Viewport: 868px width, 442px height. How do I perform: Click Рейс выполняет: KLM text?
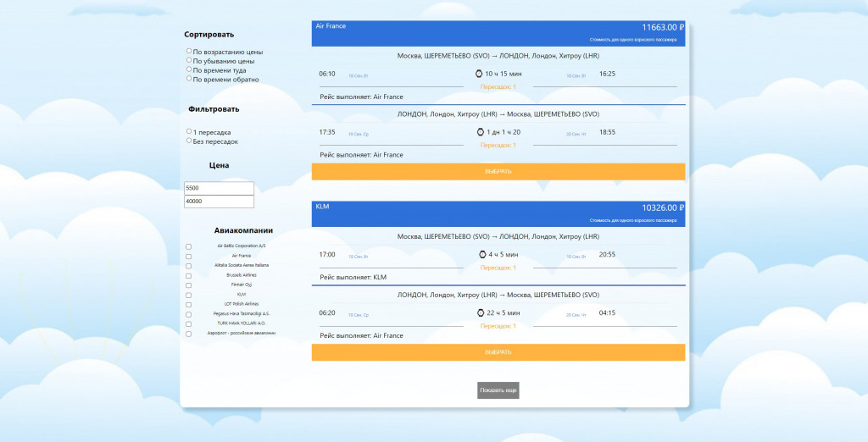353,277
